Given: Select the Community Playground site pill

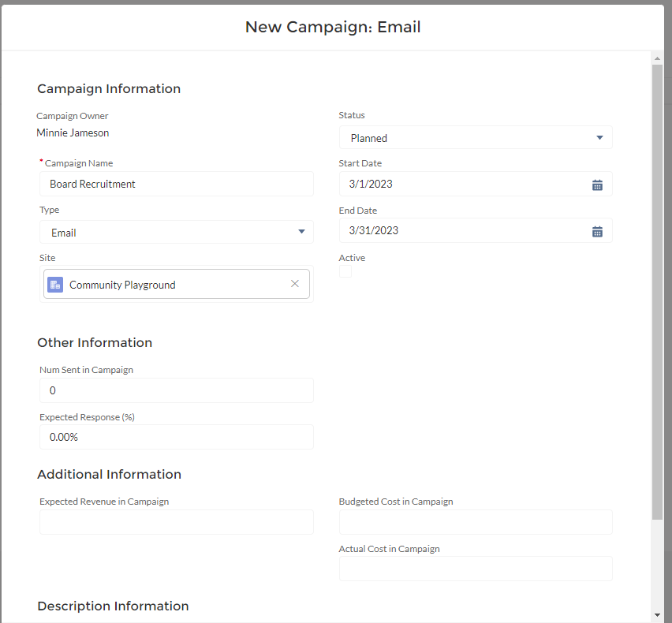Looking at the screenshot, I should [158, 285].
